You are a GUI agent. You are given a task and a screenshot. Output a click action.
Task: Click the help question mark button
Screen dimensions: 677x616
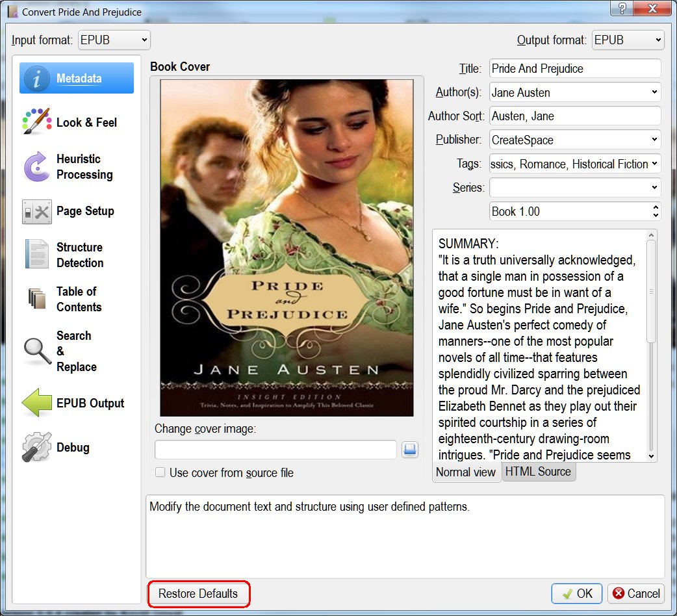pos(622,8)
